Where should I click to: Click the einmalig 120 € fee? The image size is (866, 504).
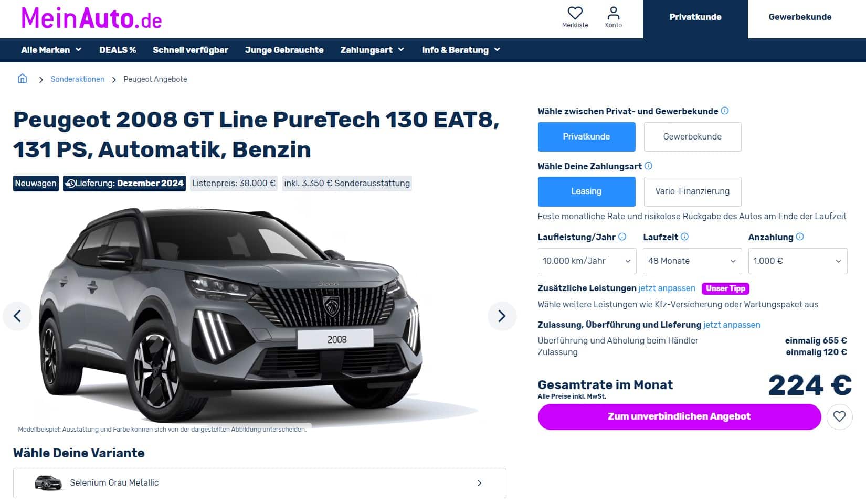(816, 352)
